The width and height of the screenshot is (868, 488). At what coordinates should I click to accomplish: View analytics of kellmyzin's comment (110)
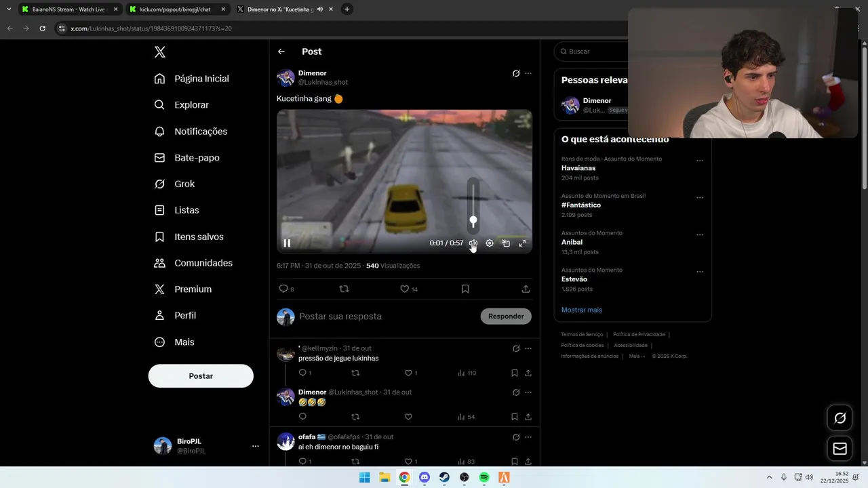(x=467, y=373)
